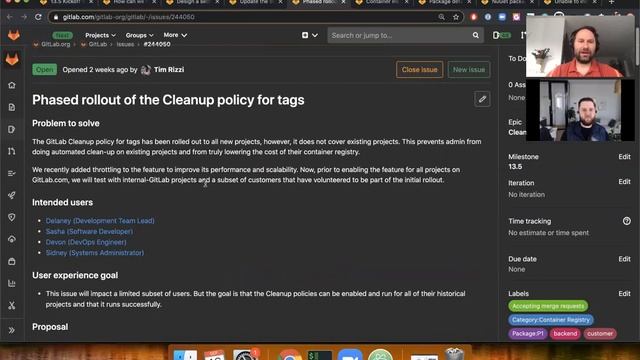Image resolution: width=640 pixels, height=360 pixels.
Task: Switch to the Container browser tab
Action: pos(382,2)
